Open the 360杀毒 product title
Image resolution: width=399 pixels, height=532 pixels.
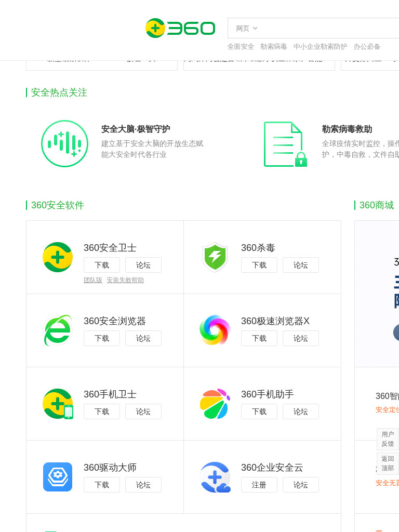pos(258,248)
